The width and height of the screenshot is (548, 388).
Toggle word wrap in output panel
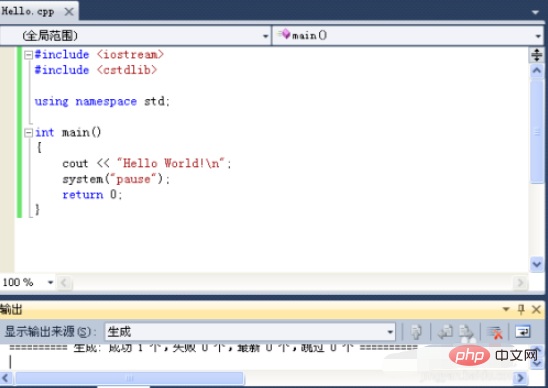click(x=522, y=332)
